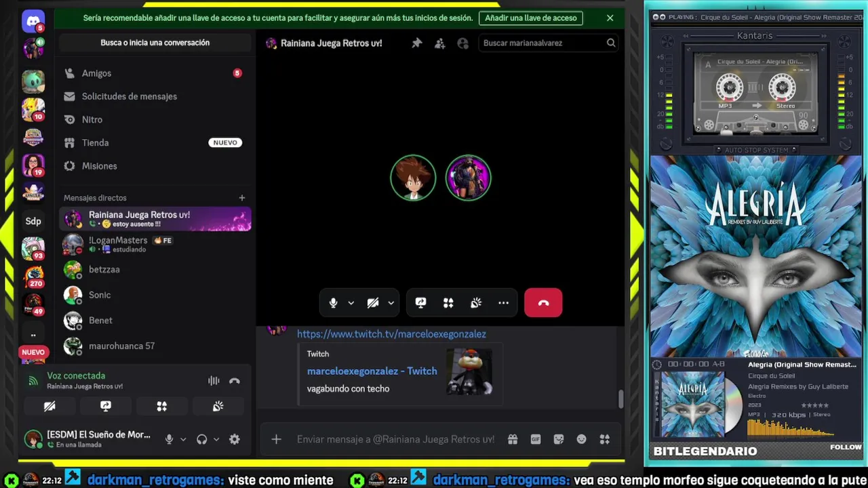Open DM with Benet

point(155,320)
